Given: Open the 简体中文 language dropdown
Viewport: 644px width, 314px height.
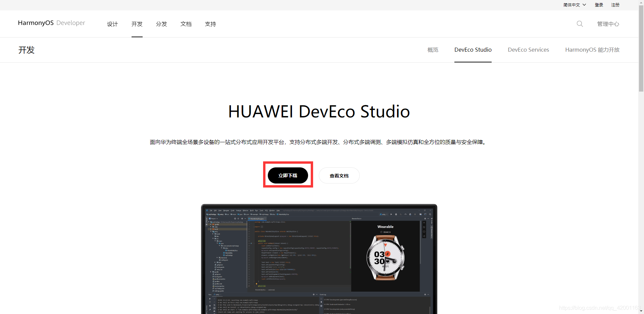Looking at the screenshot, I should click(x=575, y=5).
